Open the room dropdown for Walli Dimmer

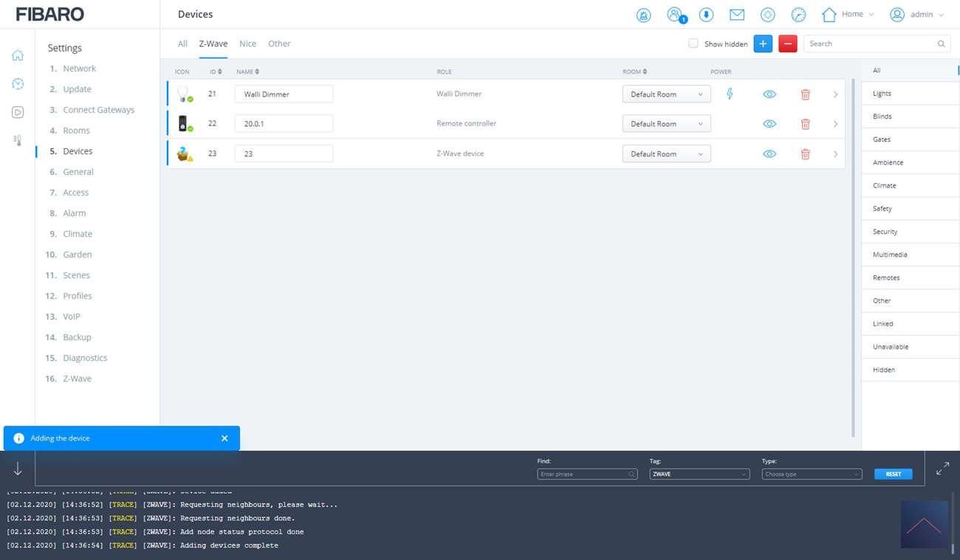pyautogui.click(x=666, y=94)
